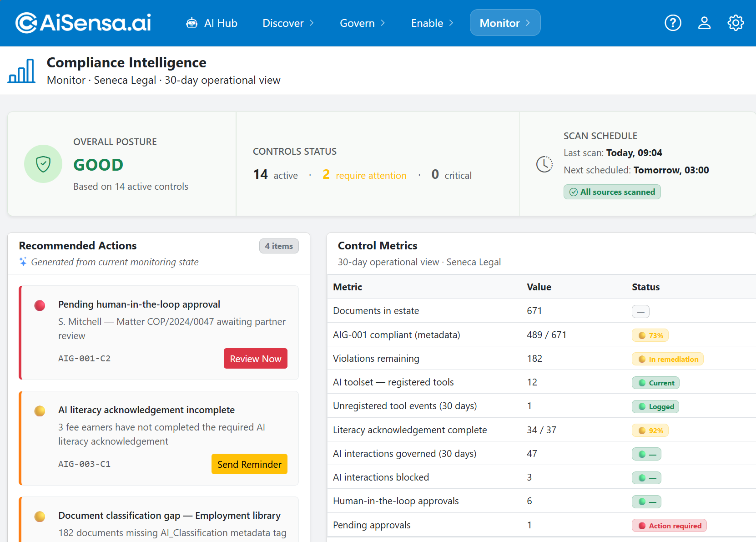Select the Monitor tab
Viewport: 756px width, 542px height.
pyautogui.click(x=505, y=23)
